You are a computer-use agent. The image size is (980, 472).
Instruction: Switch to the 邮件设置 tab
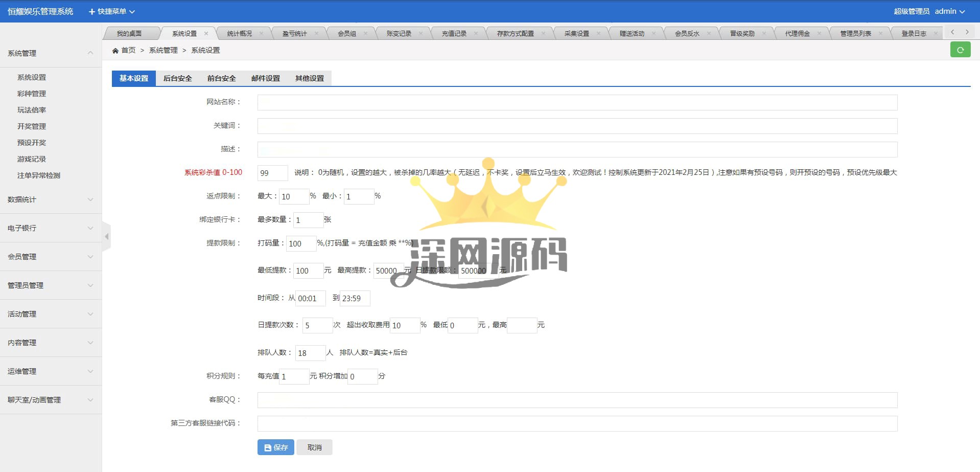coord(265,78)
